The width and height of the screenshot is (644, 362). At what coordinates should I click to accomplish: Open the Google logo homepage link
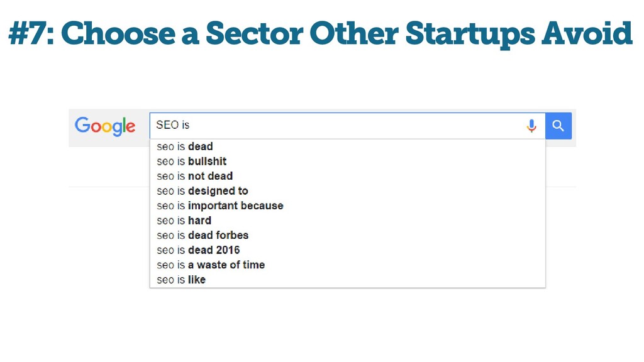click(x=105, y=126)
